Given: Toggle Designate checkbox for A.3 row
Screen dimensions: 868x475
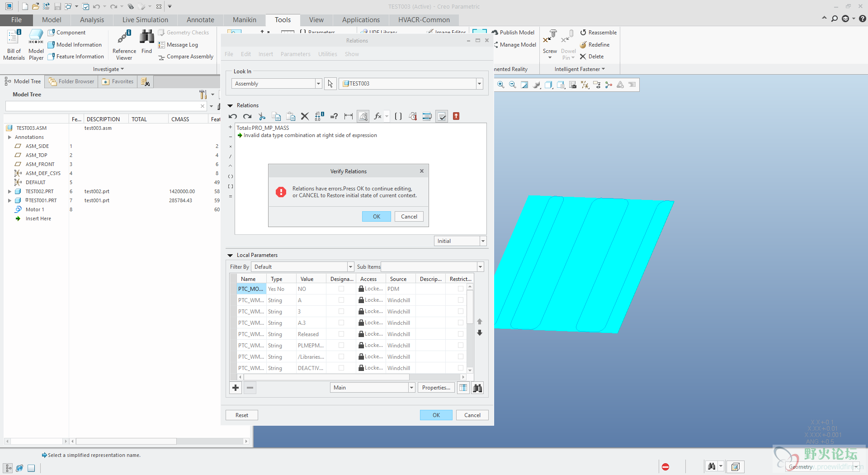Looking at the screenshot, I should point(341,323).
